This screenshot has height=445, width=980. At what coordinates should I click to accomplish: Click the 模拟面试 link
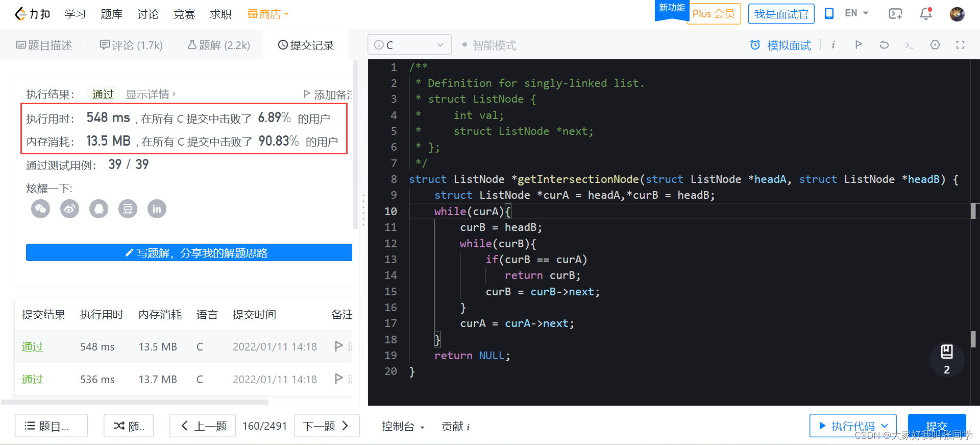tap(789, 45)
